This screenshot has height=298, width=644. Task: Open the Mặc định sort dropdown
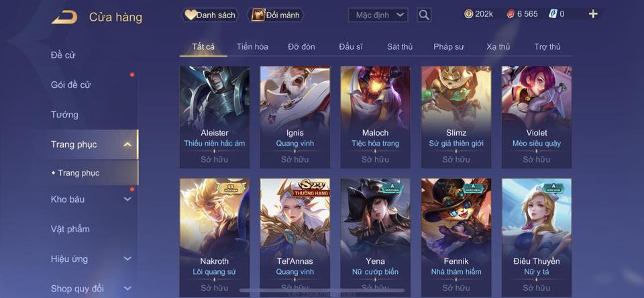[x=378, y=15]
